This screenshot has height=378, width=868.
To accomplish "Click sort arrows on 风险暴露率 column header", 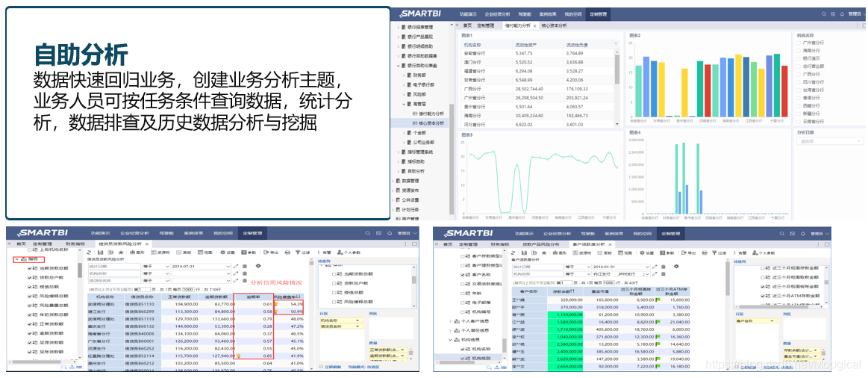I will pos(300,297).
